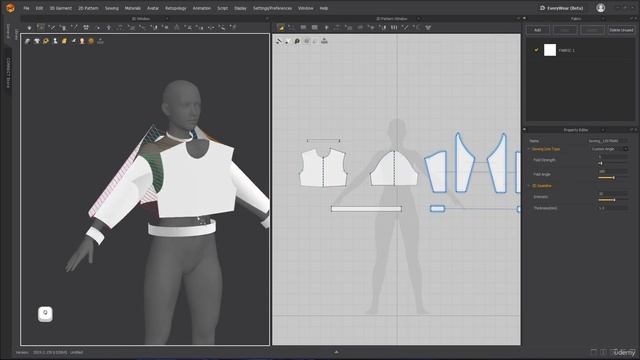Open the Avatar menu
The image size is (640, 360).
click(153, 8)
